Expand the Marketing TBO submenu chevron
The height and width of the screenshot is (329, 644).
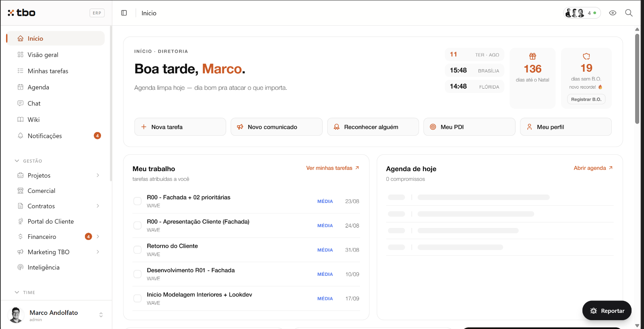click(x=98, y=252)
